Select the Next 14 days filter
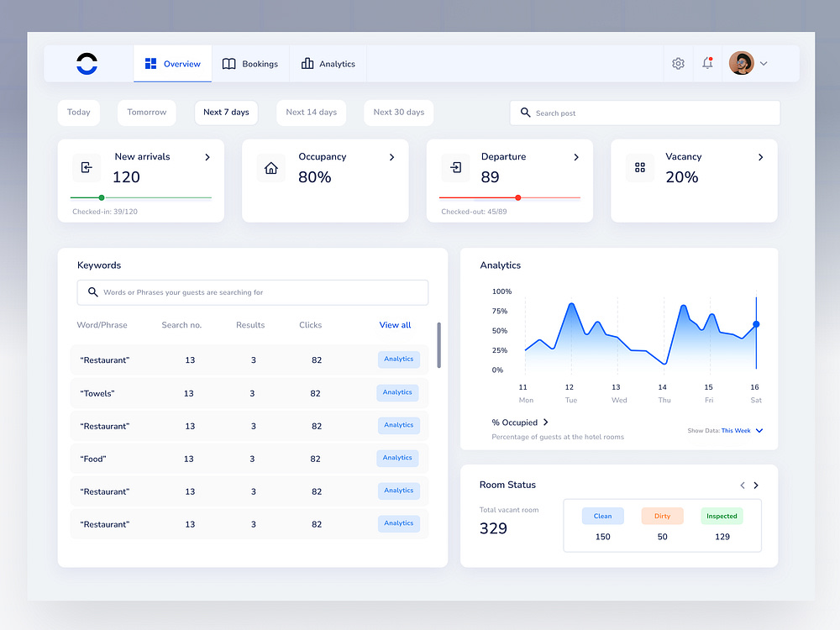The height and width of the screenshot is (630, 840). pyautogui.click(x=312, y=113)
